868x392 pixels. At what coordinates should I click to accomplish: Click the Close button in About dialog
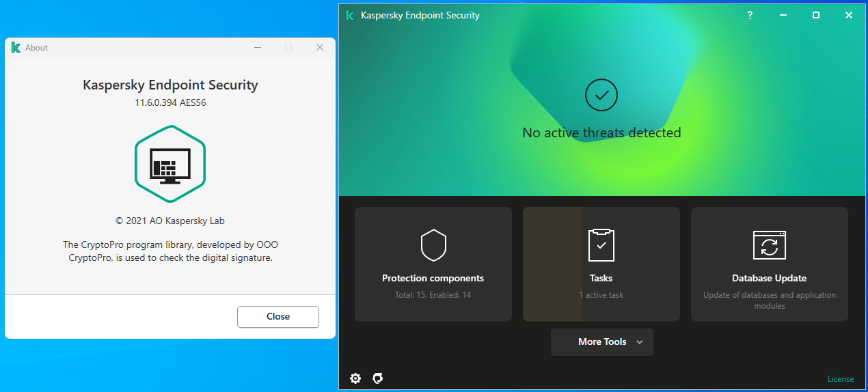278,317
